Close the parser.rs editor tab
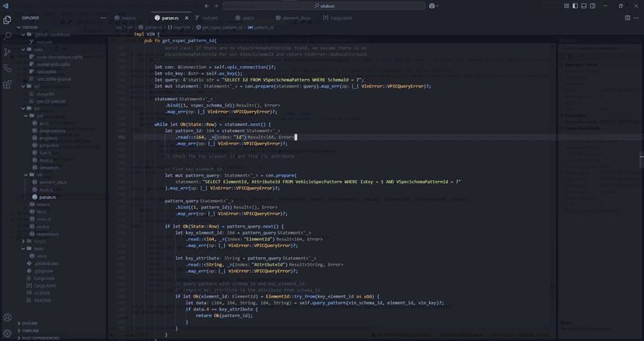The width and height of the screenshot is (644, 341). pyautogui.click(x=187, y=17)
